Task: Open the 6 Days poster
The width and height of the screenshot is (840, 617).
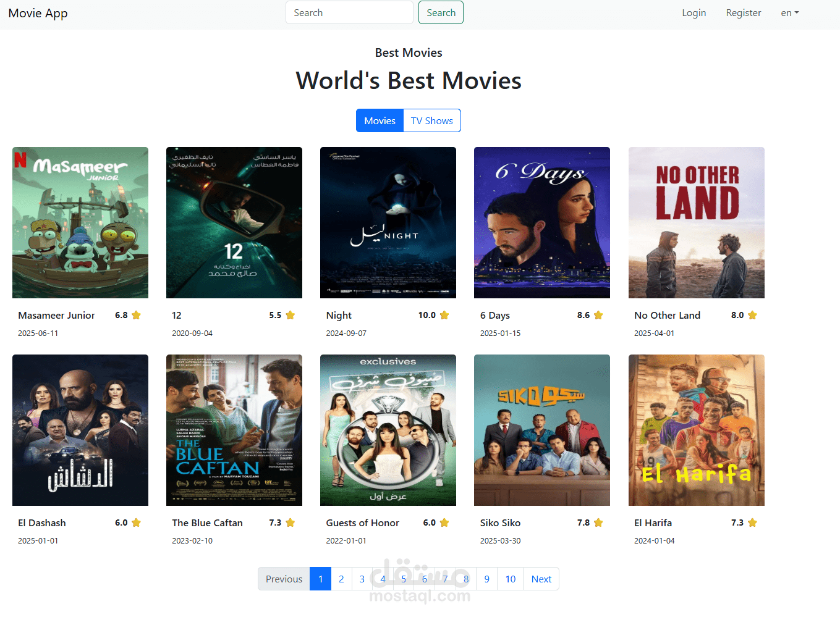Action: [x=542, y=222]
